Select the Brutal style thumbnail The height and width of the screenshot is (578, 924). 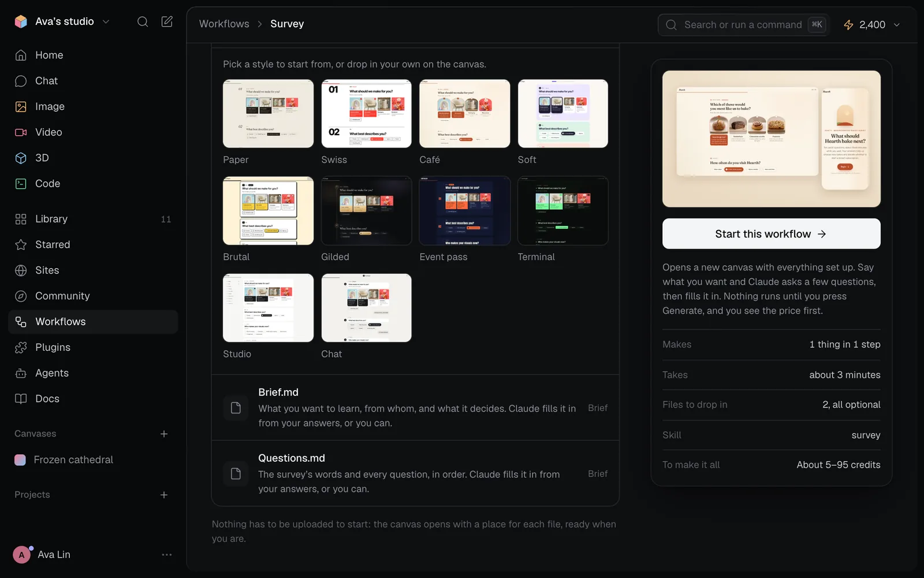coord(269,210)
